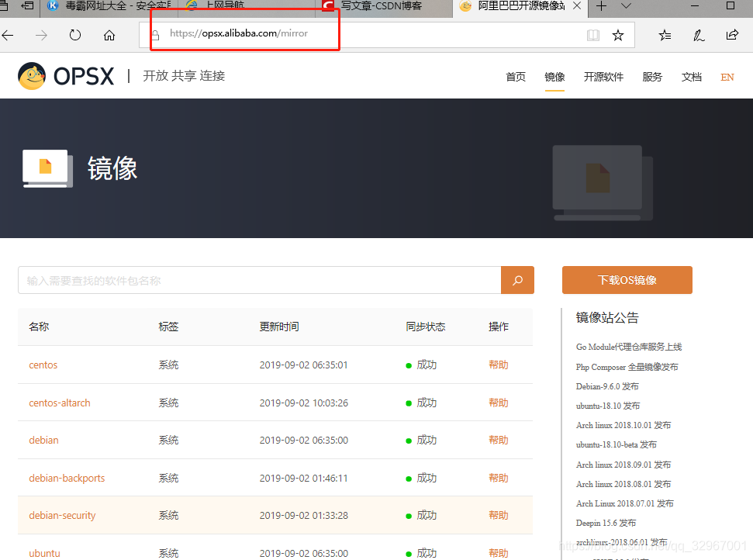Click the lock icon in address bar
Screen dimensions: 753x560
pyautogui.click(x=155, y=35)
